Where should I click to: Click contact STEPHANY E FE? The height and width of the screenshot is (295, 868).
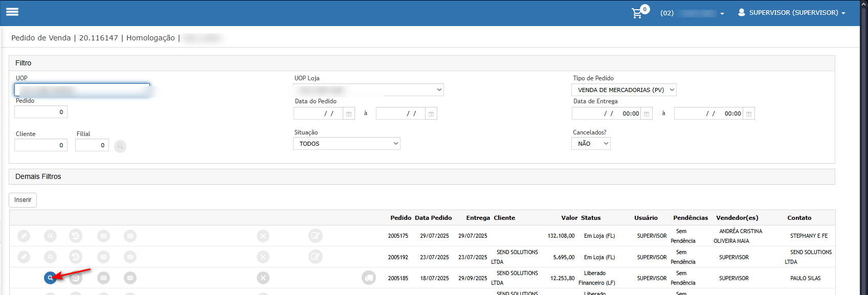[809, 236]
